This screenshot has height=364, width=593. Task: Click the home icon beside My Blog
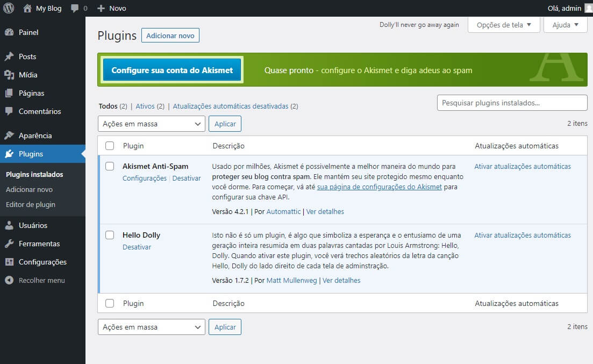(27, 8)
